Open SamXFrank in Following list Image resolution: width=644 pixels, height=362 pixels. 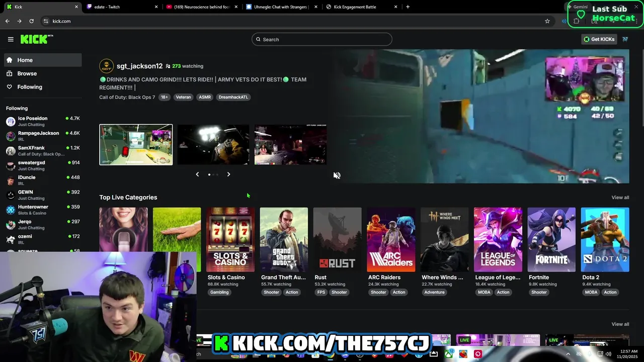pyautogui.click(x=43, y=151)
